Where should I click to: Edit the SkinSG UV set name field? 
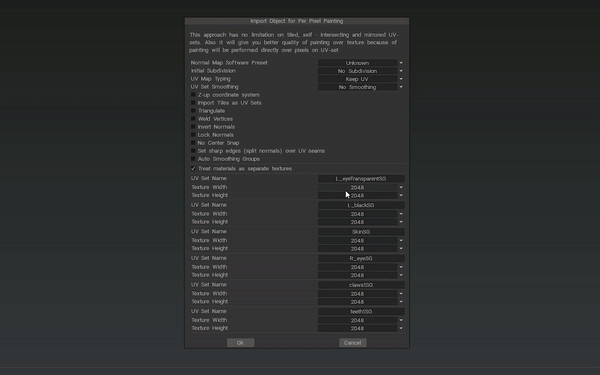361,232
